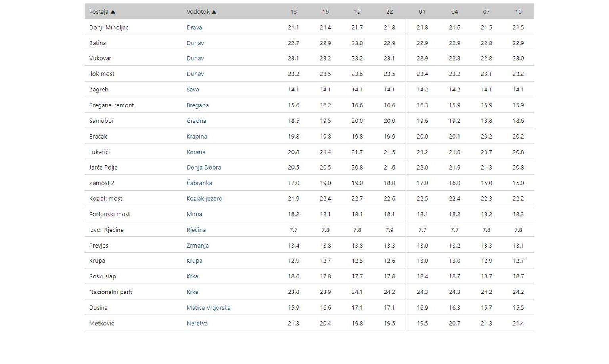The height and width of the screenshot is (364, 609).
Task: Open the Krapina watercourse link
Action: 197,136
